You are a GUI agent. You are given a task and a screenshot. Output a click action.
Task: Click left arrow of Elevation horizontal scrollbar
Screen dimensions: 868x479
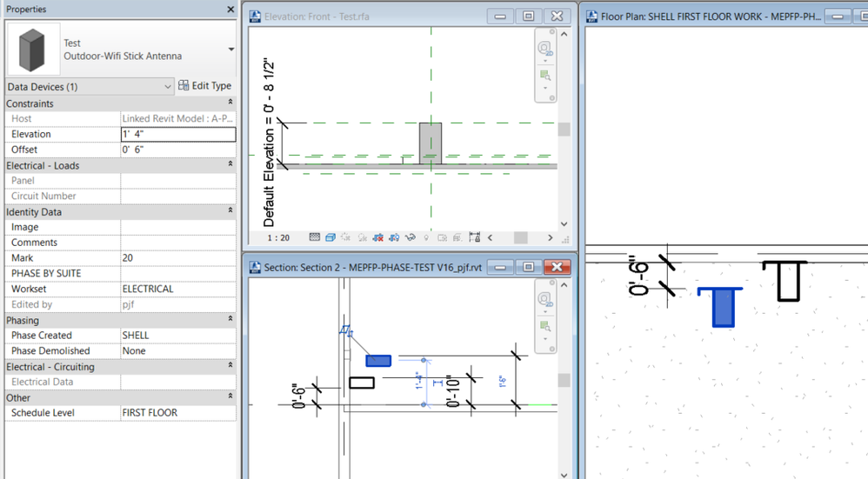coord(490,238)
